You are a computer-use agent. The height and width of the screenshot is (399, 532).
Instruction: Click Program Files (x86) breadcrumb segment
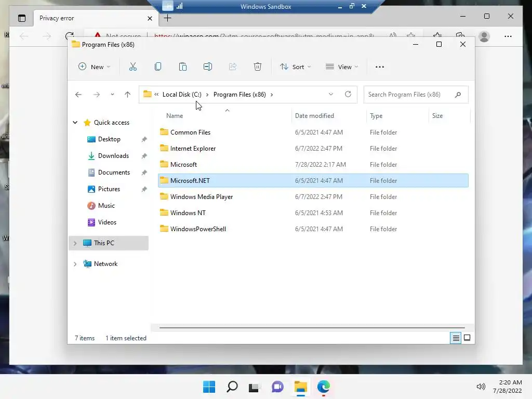[240, 95]
